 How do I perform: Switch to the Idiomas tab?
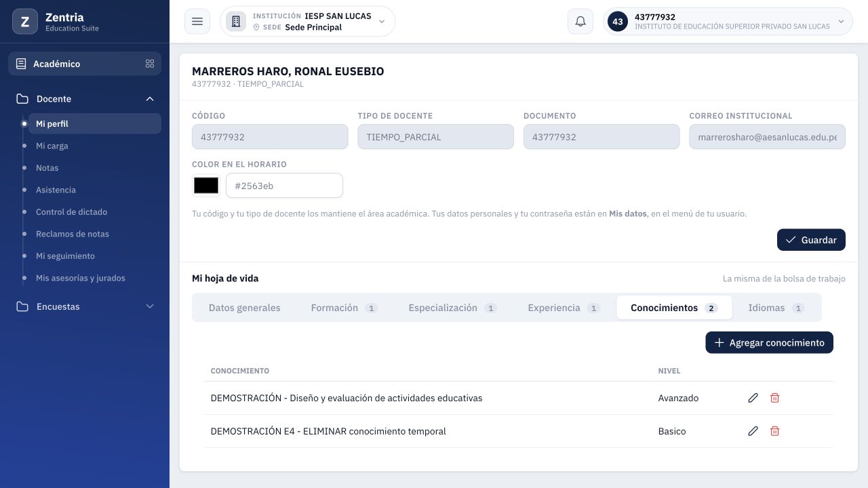pyautogui.click(x=776, y=308)
